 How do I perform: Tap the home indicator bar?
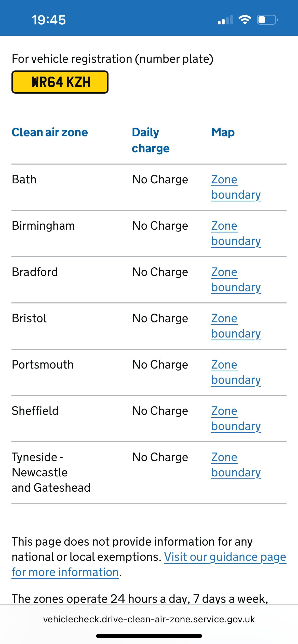click(149, 636)
